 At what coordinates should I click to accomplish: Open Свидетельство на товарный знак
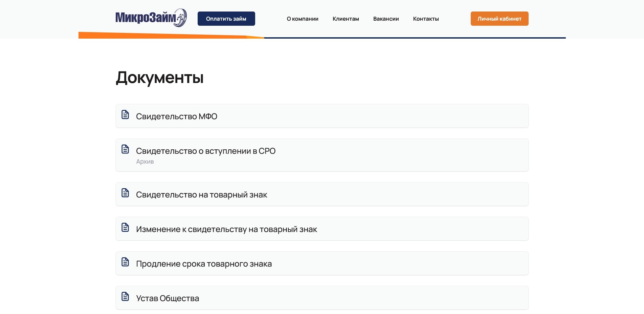202,194
